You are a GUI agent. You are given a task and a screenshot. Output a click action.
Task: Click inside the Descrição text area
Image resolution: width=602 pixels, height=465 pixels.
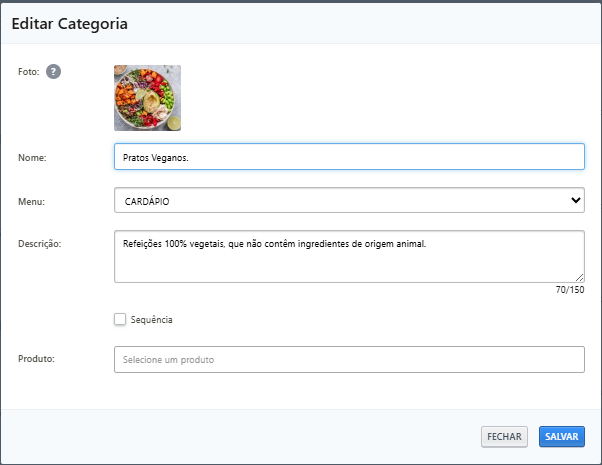[x=349, y=256]
